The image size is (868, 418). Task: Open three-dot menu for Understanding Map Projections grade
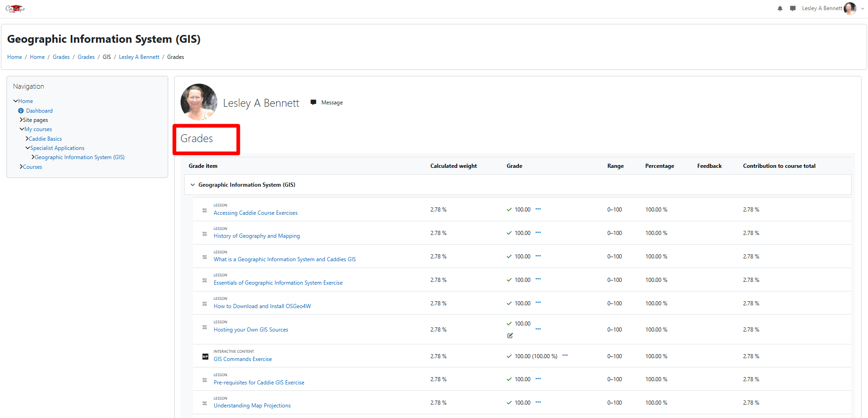pyautogui.click(x=538, y=402)
